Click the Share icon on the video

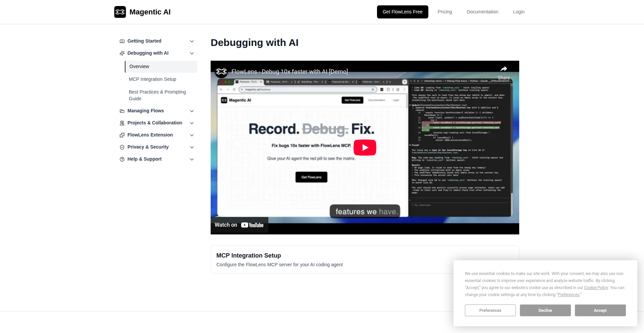point(504,68)
